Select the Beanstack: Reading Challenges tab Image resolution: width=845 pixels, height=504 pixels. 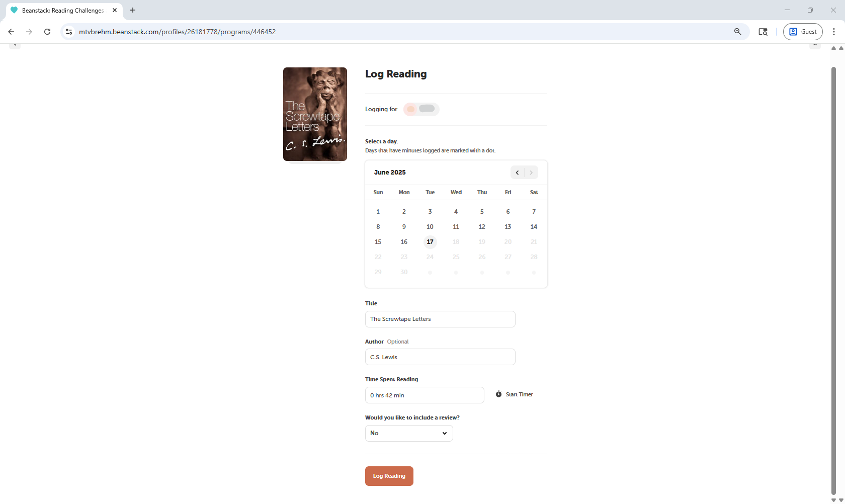64,11
